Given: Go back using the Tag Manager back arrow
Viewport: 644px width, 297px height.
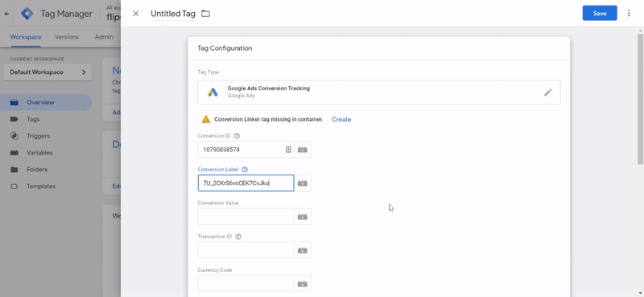Looking at the screenshot, I should tap(6, 14).
